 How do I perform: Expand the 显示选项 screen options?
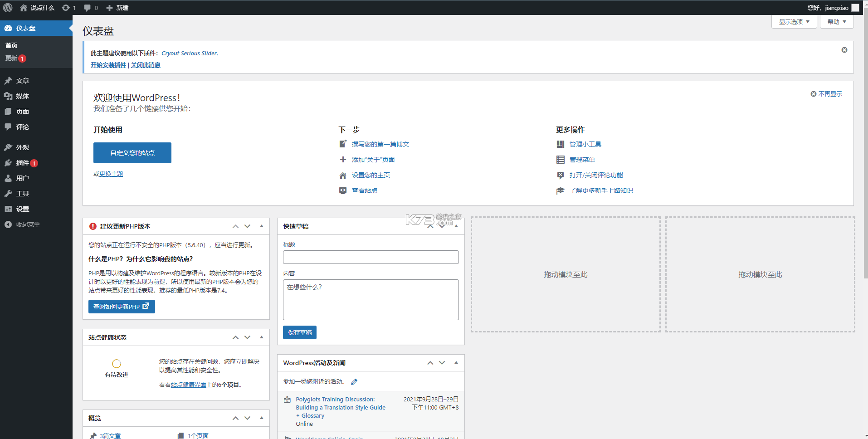click(x=794, y=22)
